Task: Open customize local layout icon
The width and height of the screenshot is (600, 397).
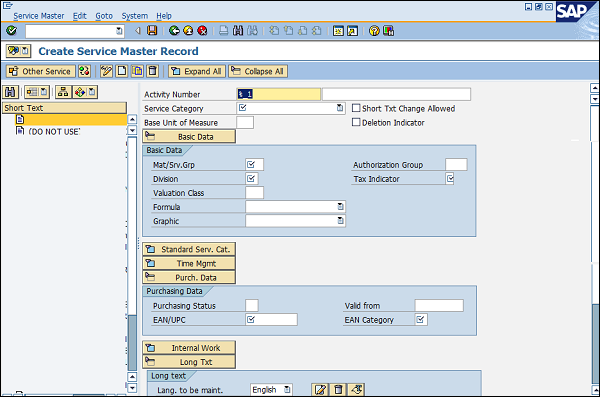Action: (x=388, y=31)
